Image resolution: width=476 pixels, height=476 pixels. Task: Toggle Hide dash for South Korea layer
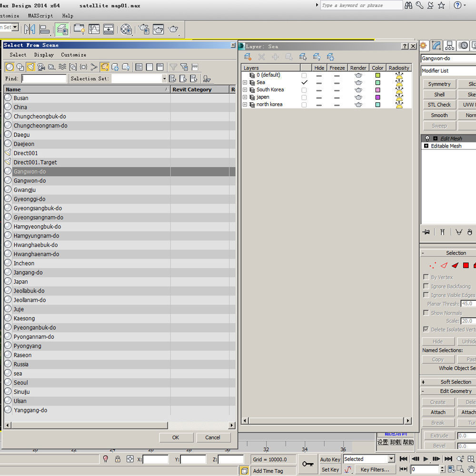pyautogui.click(x=319, y=90)
